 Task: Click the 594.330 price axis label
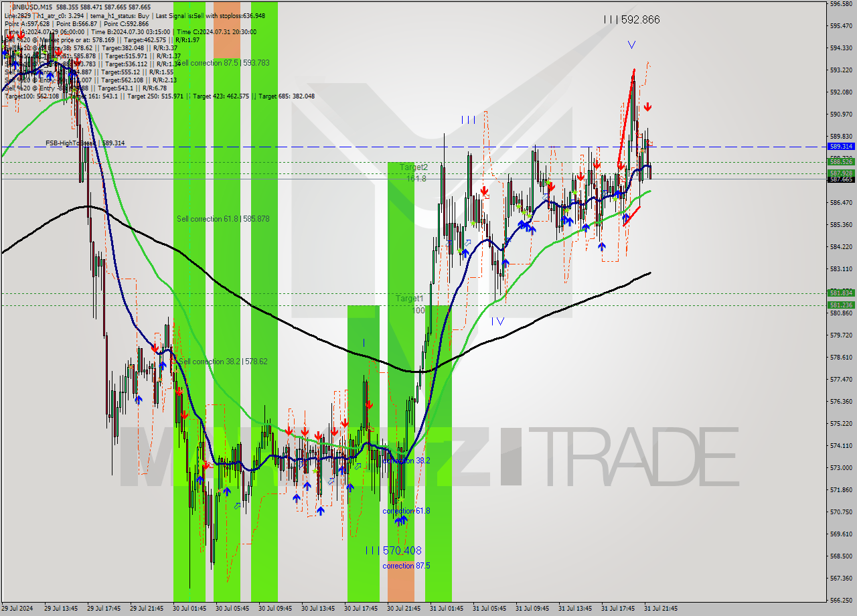841,48
